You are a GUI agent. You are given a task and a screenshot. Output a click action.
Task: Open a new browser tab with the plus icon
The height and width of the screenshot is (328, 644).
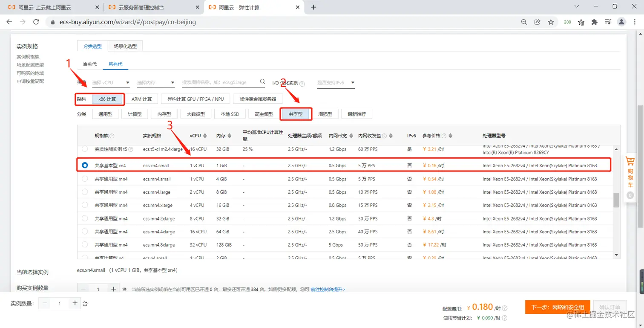[313, 7]
